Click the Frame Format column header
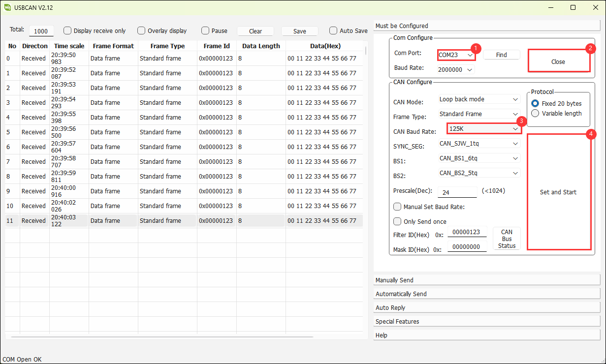606x364 pixels. (113, 46)
